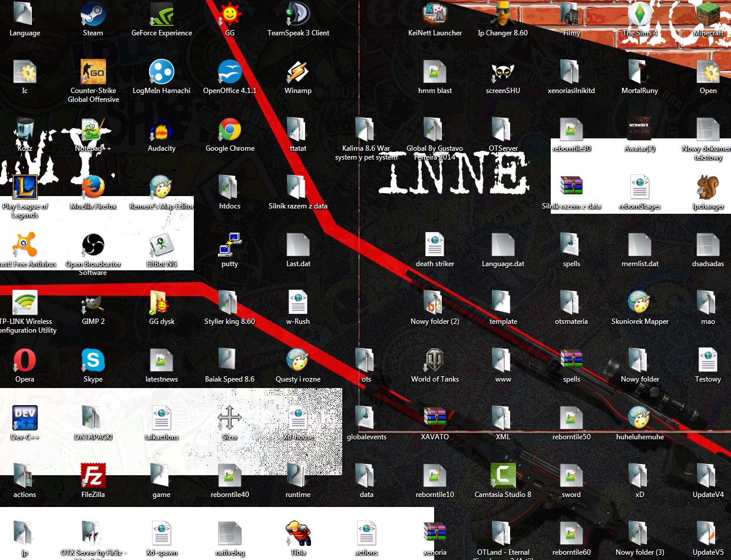Click the Notepad++ shortcut
The width and height of the screenshot is (731, 560).
(93, 130)
